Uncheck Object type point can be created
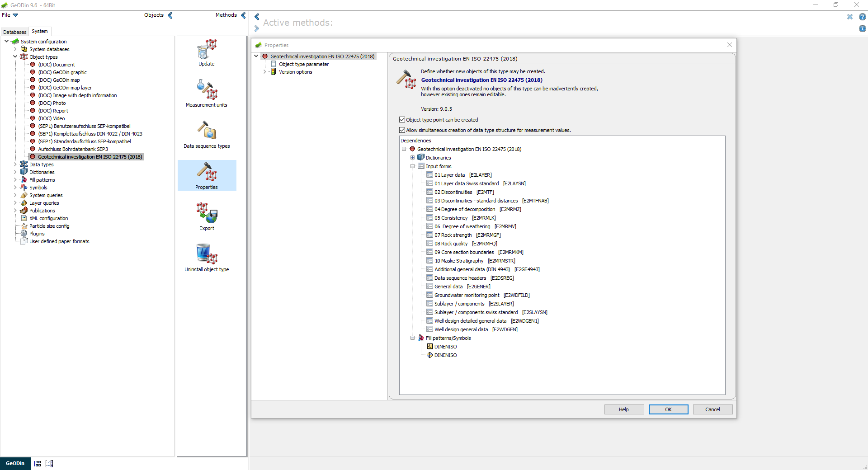 [402, 119]
